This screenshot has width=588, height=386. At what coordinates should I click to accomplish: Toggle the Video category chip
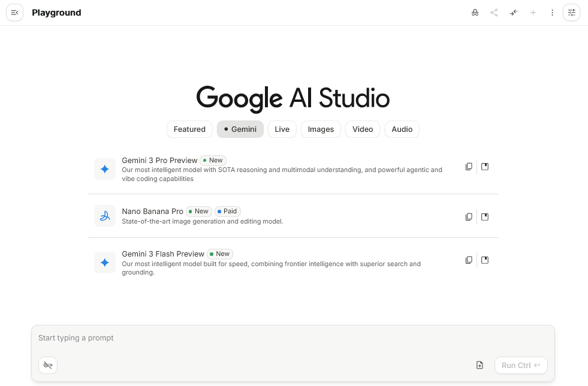click(362, 129)
